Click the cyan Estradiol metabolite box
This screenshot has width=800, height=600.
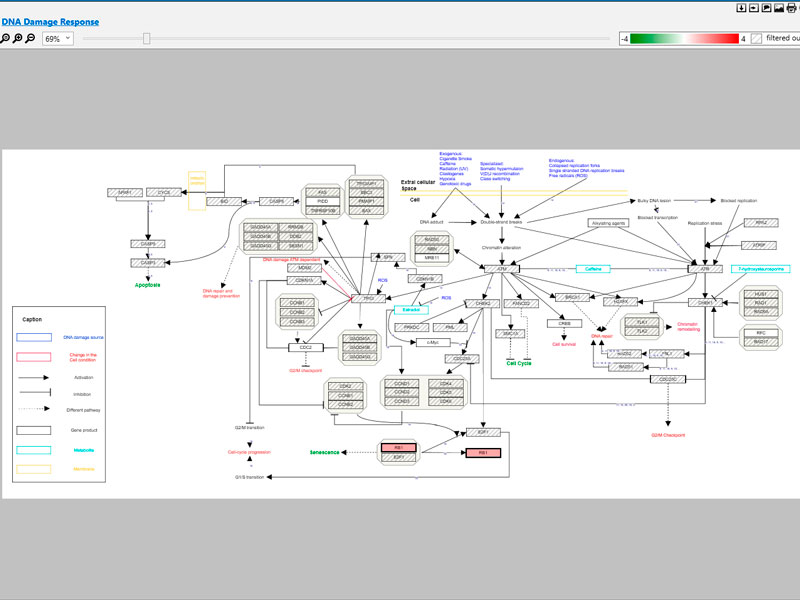[411, 310]
